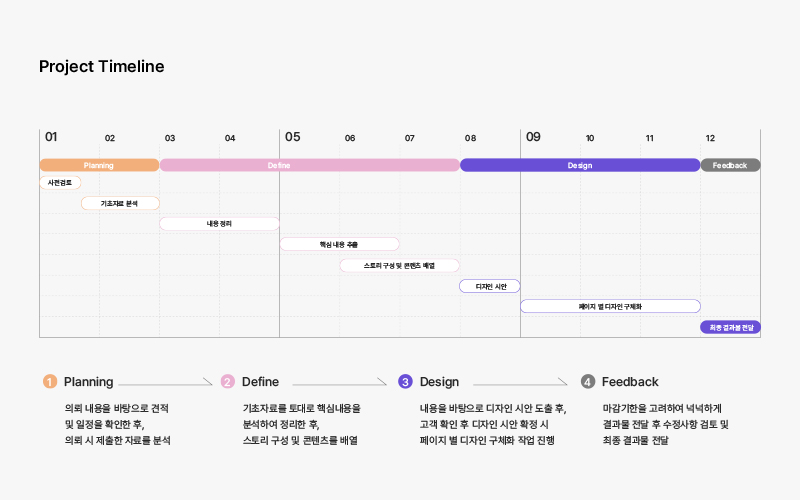Select the 최종 결과물 전달 pill

[x=730, y=327]
